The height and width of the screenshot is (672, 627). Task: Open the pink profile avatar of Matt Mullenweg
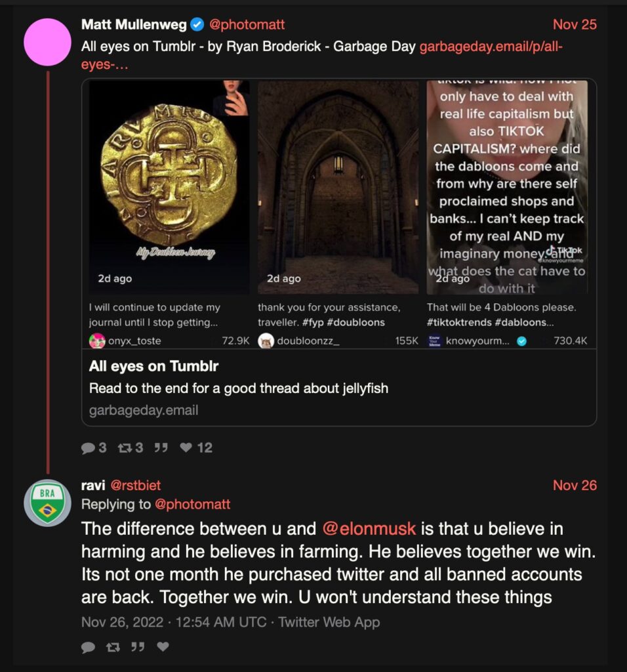pos(47,42)
